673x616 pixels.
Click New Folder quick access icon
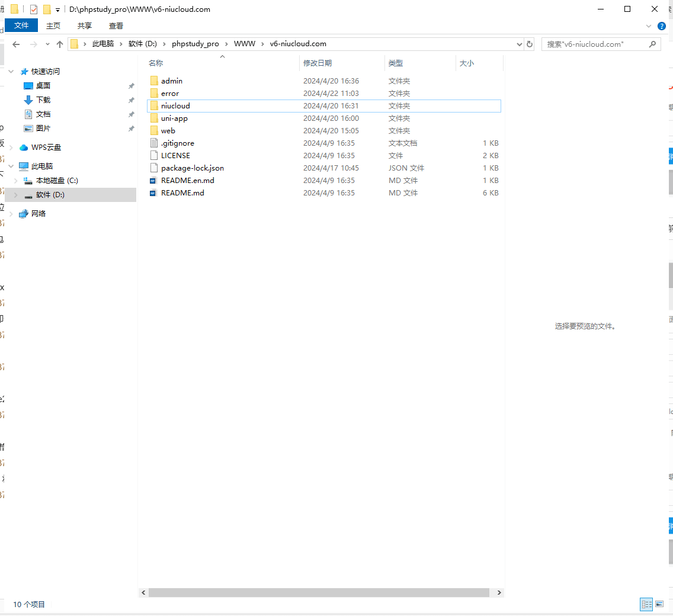point(47,9)
